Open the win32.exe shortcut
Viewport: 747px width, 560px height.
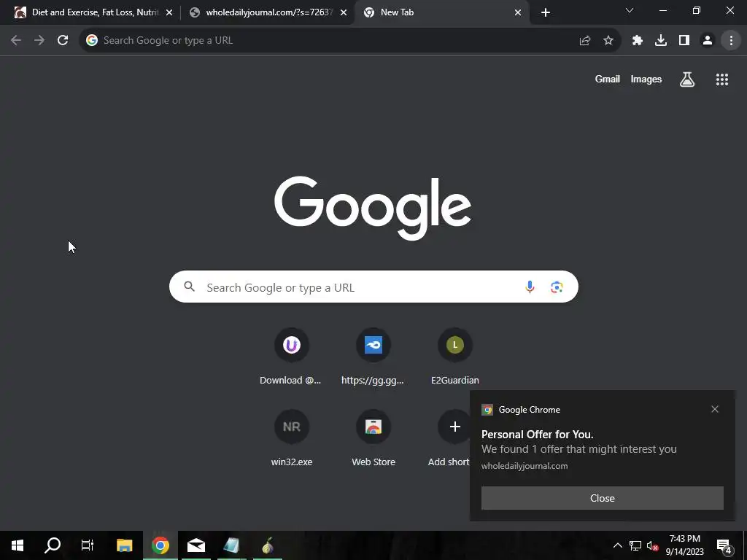[x=291, y=438]
